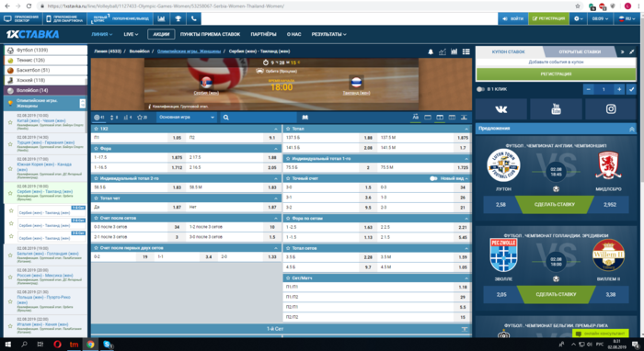Collapse the 1X2 market section
The height and width of the screenshot is (351, 644).
[276, 129]
